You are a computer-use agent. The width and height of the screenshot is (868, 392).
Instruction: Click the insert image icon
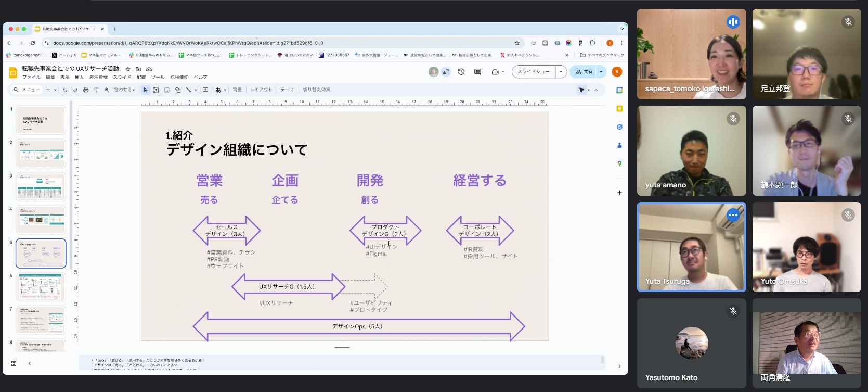[x=167, y=90]
